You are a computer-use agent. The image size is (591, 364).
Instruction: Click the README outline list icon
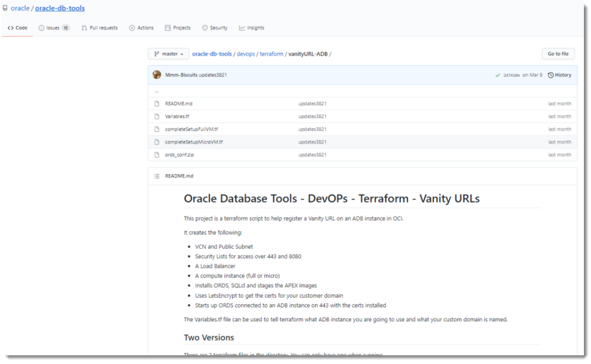[x=156, y=176]
